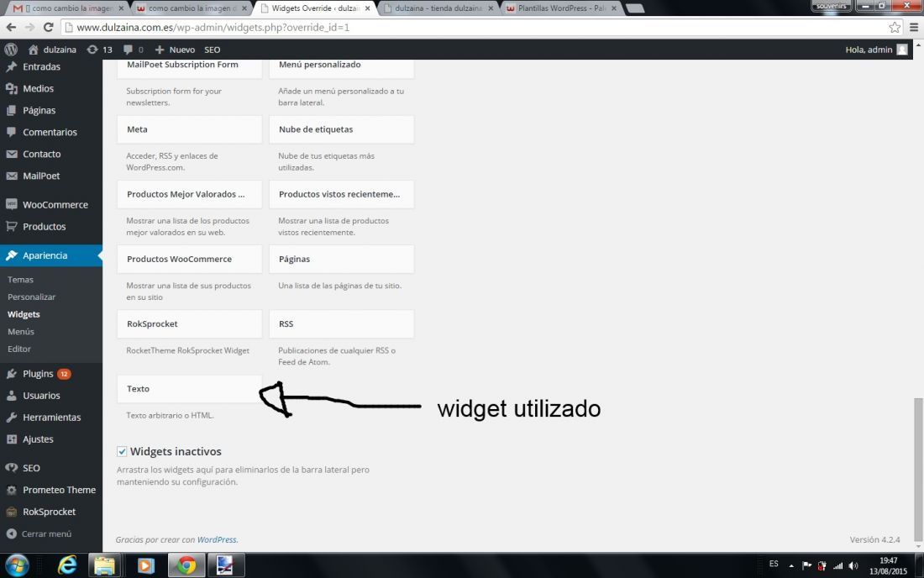Click the Cerrar menú collapse arrow icon
Image resolution: width=924 pixels, height=578 pixels.
(x=11, y=533)
